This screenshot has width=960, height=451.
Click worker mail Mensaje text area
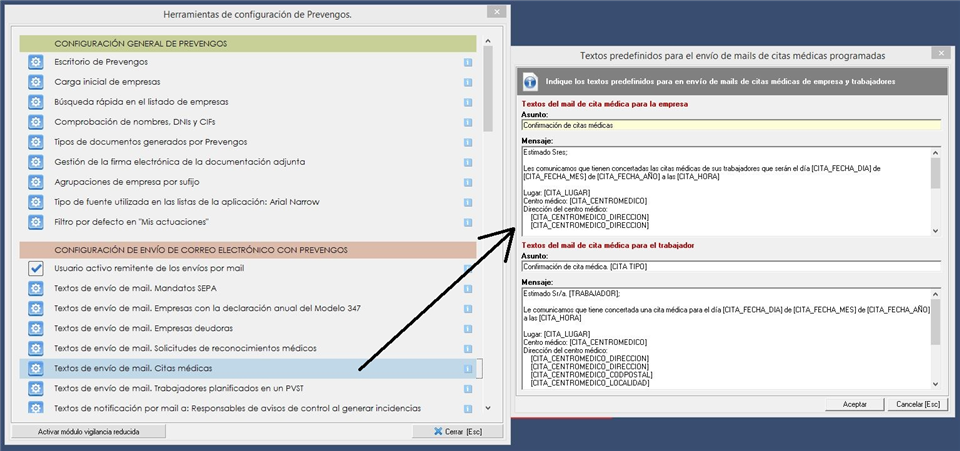click(726, 338)
